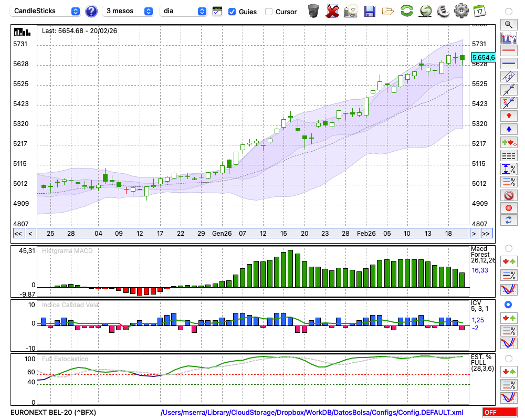
Task: Expand the dia interval dropdown
Action: point(183,11)
